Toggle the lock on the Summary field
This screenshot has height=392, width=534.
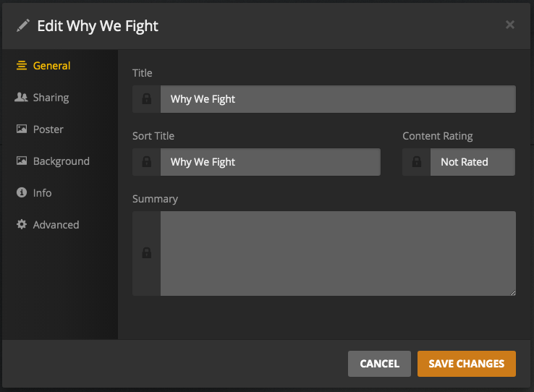point(147,253)
